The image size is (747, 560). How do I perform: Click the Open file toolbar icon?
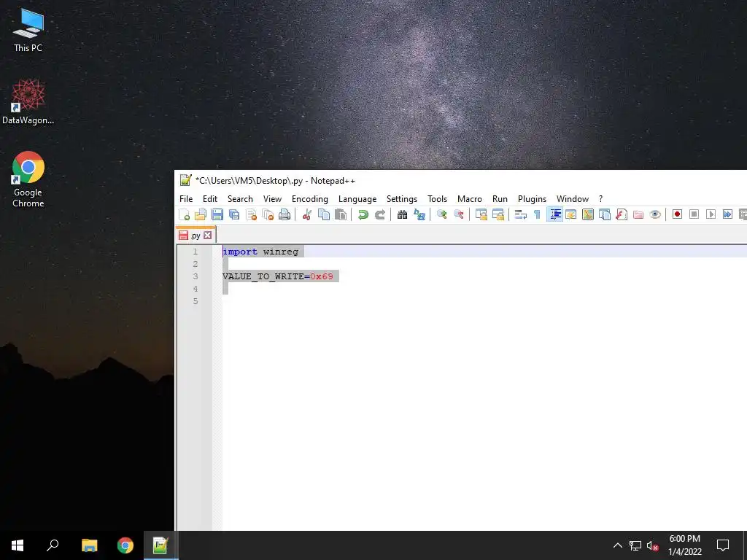click(x=201, y=214)
